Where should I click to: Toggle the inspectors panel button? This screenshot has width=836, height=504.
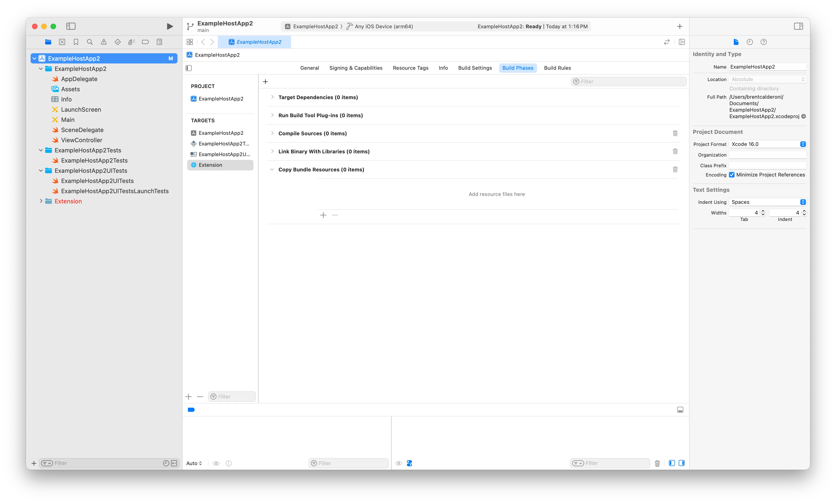(x=798, y=26)
